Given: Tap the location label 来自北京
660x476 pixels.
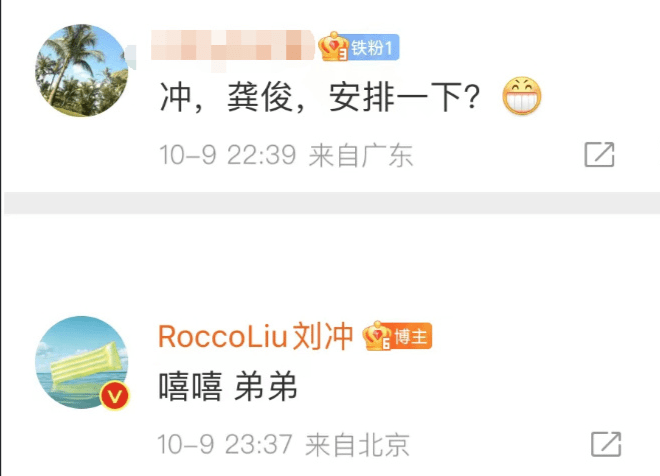Looking at the screenshot, I should coord(357,444).
